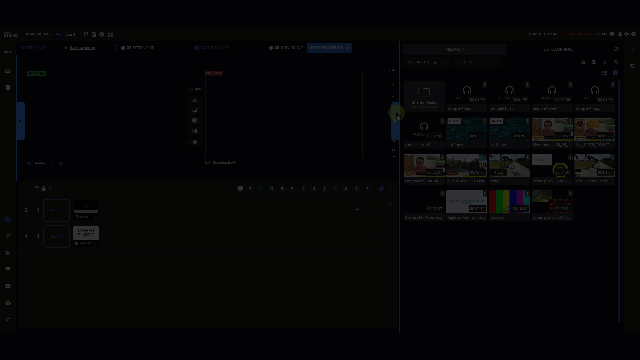Click the second transition button between the monitors
The image size is (640, 360).
(195, 110)
